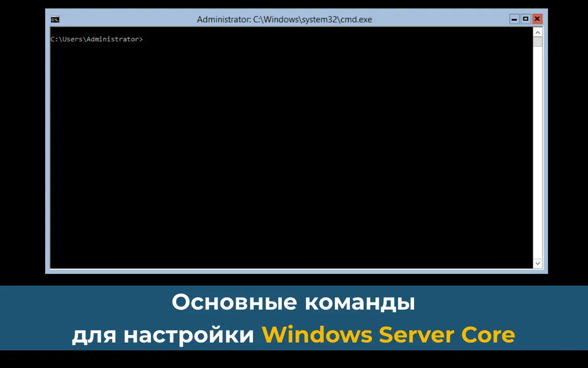Click the vertical scrollbar thumb
The width and height of the screenshot is (588, 368).
pyautogui.click(x=538, y=42)
